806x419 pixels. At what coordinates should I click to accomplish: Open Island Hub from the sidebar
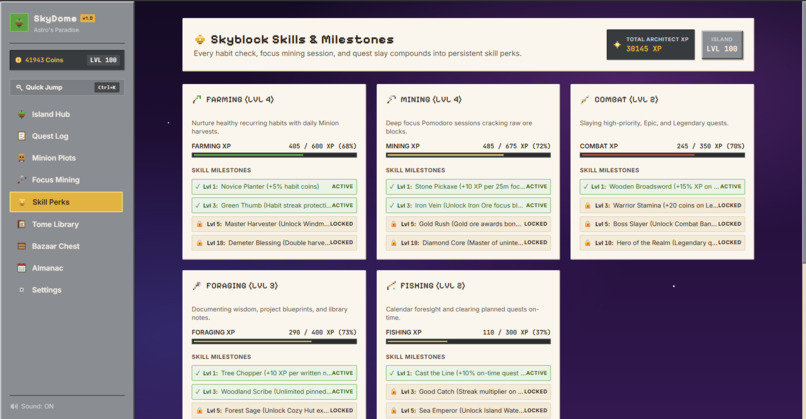point(66,114)
